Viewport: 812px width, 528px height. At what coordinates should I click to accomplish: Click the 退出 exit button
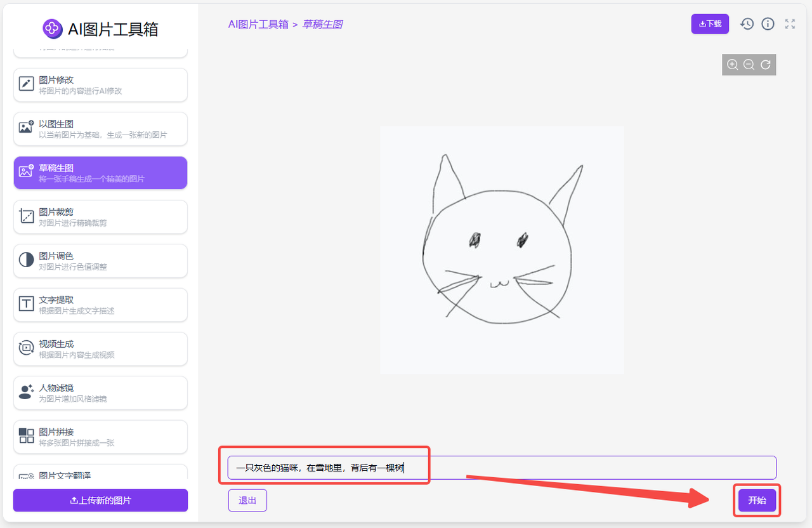pos(247,500)
